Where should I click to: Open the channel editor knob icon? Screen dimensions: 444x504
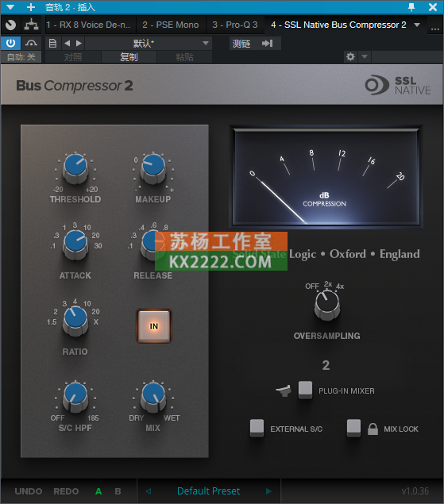pyautogui.click(x=10, y=25)
